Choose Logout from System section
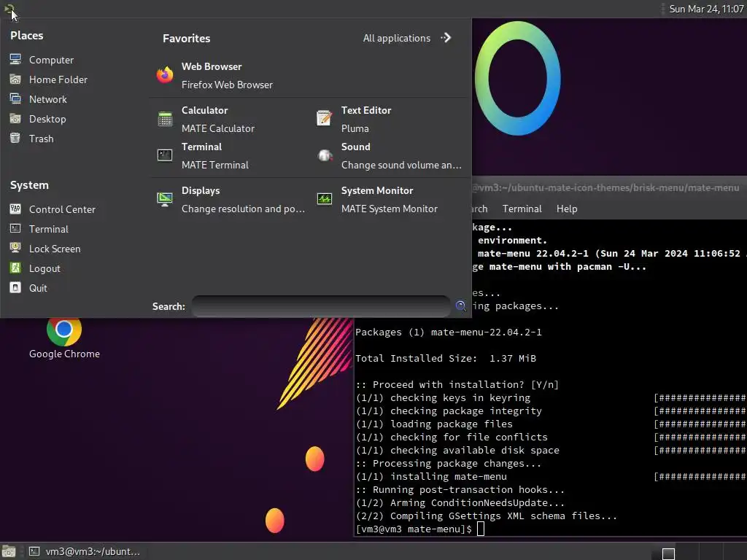 pos(35,268)
